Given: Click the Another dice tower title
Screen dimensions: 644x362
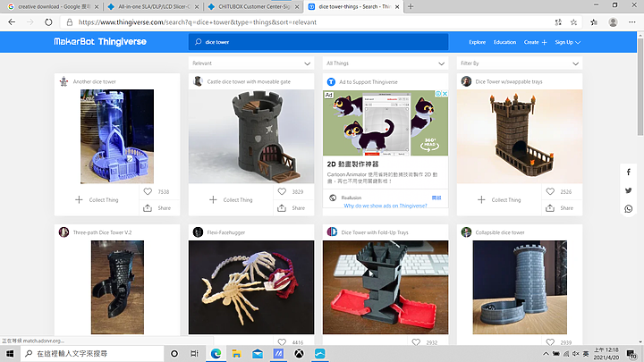Looking at the screenshot, I should click(x=95, y=81).
